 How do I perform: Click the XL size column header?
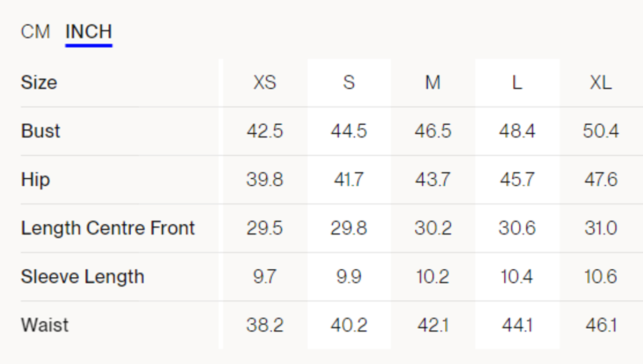601,82
